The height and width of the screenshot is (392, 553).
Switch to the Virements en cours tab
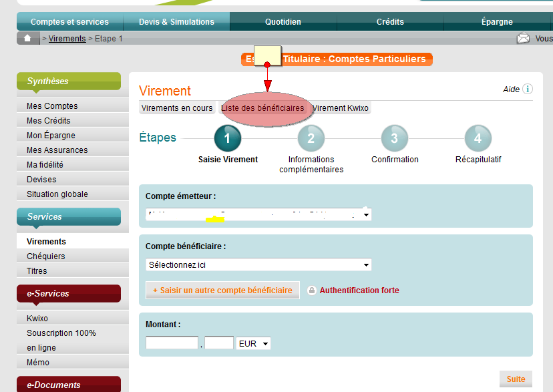click(x=177, y=108)
